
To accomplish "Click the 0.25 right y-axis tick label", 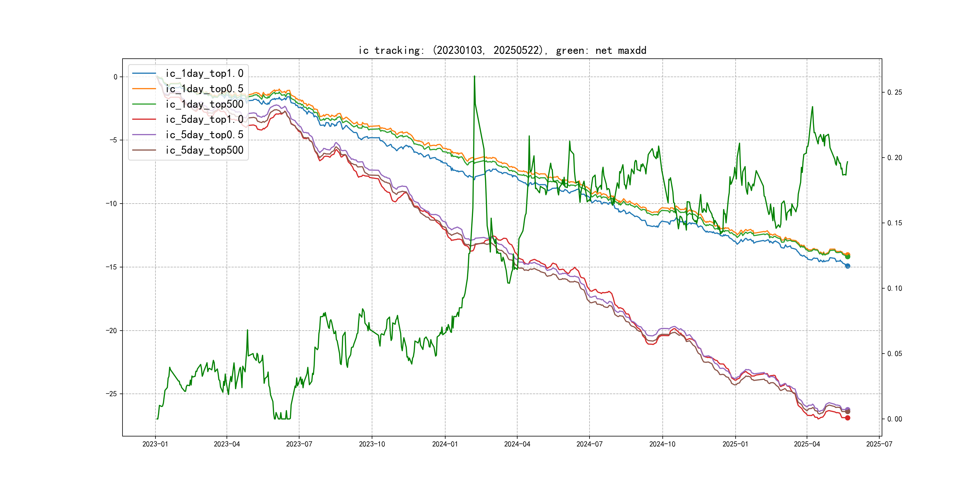I will pos(894,93).
